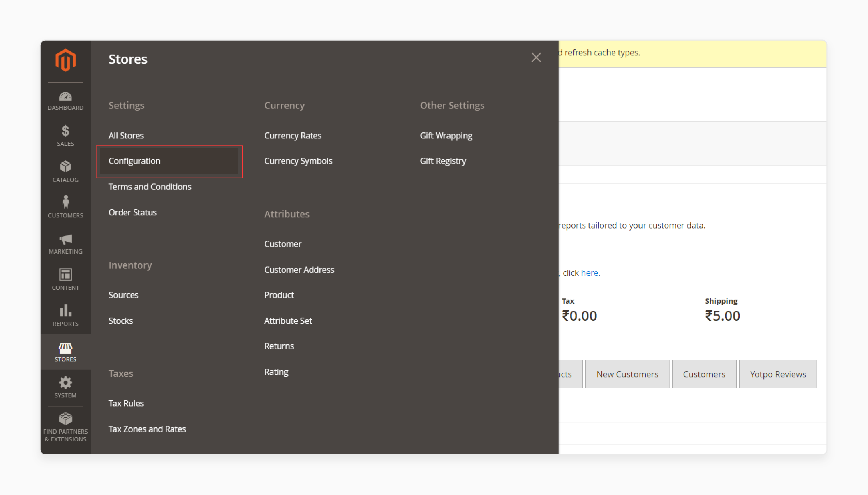Expand the Taxes section
This screenshot has height=495, width=868.
(120, 373)
